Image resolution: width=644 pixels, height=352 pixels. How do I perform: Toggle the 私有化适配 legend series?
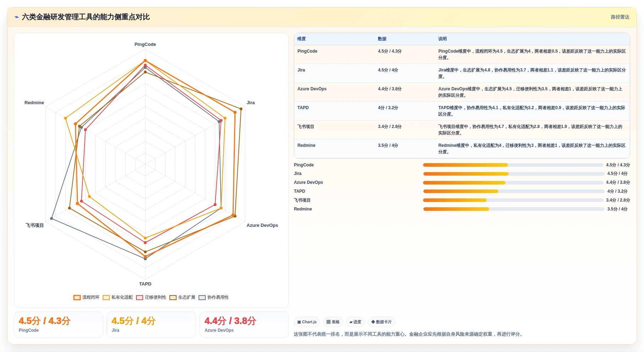(x=118, y=297)
